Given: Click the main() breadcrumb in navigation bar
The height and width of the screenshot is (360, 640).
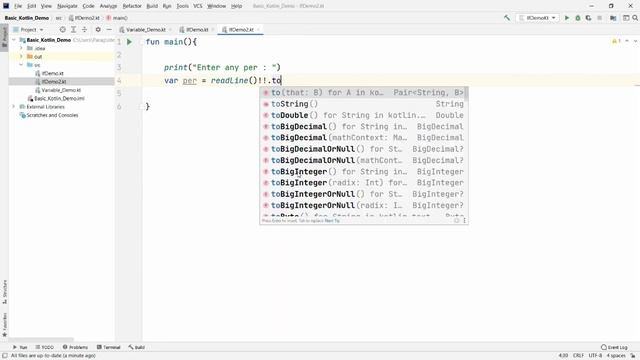Looking at the screenshot, I should tap(117, 18).
